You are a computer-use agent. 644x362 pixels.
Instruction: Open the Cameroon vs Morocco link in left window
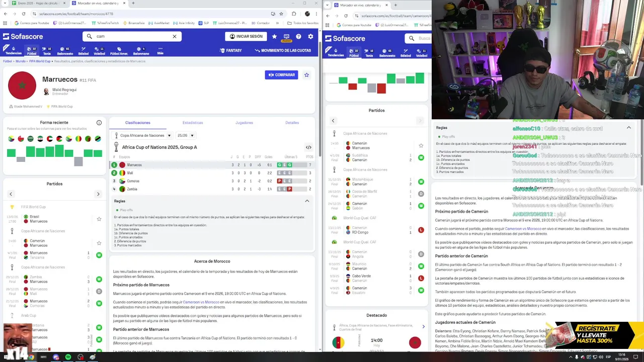201,302
